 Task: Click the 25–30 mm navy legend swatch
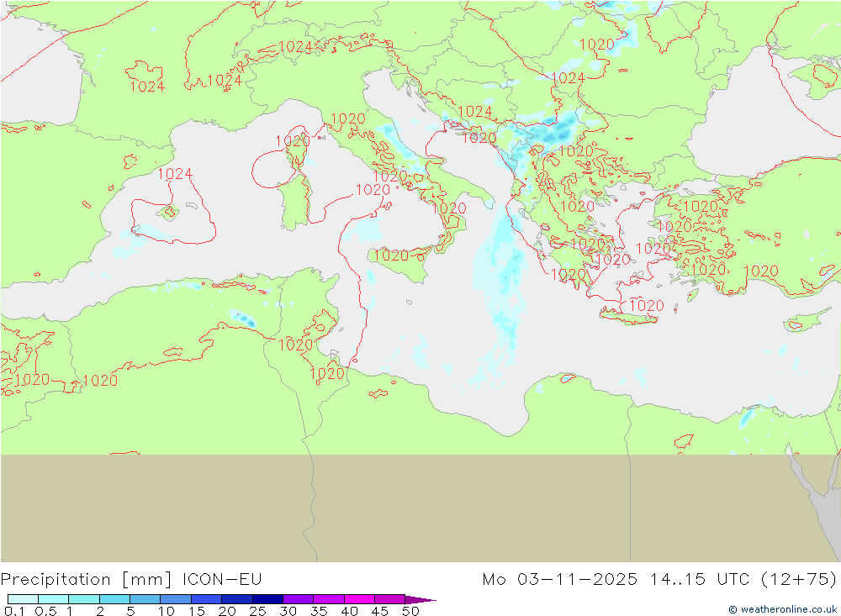click(267, 599)
